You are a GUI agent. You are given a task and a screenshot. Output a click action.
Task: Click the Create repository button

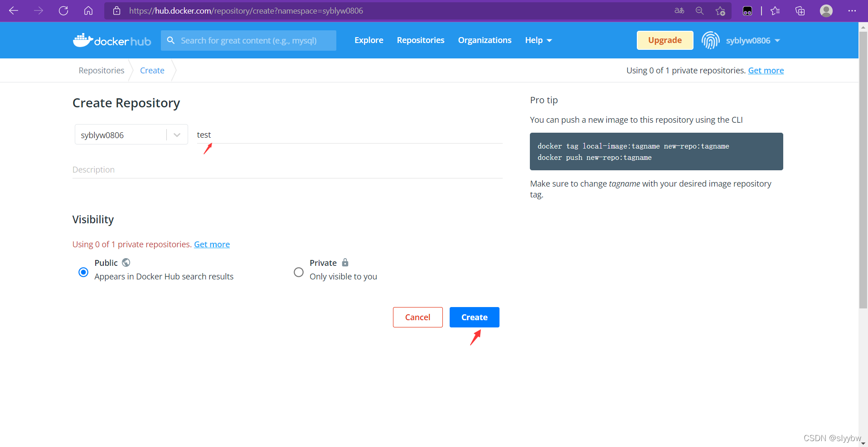click(x=475, y=317)
